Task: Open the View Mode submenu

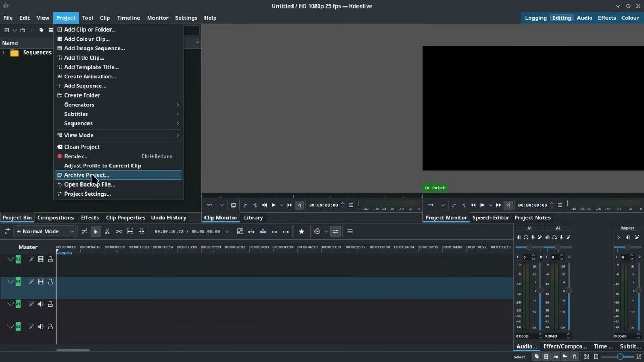Action: 119,135
